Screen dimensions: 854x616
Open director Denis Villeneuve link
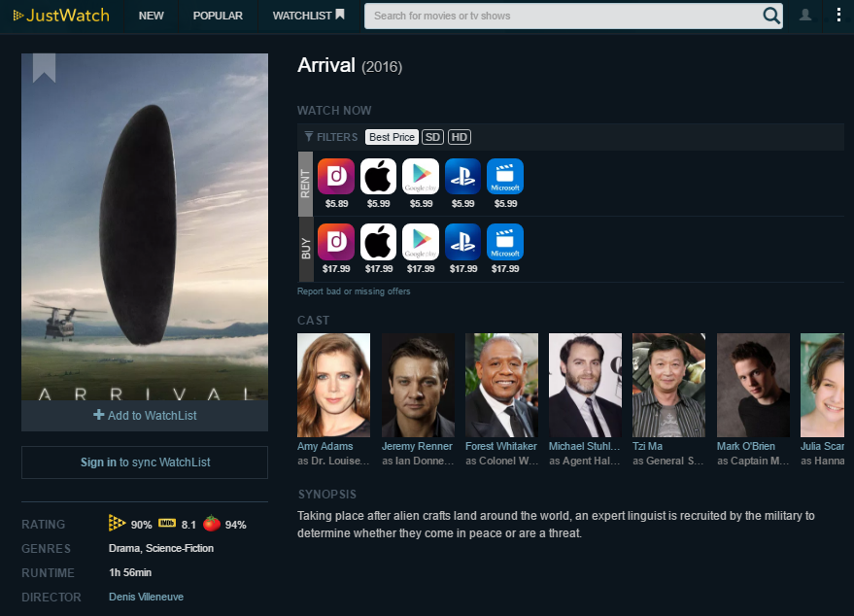tap(146, 597)
